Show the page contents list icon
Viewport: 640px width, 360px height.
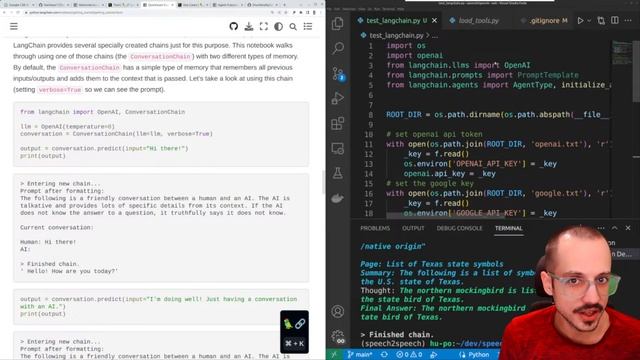click(308, 27)
